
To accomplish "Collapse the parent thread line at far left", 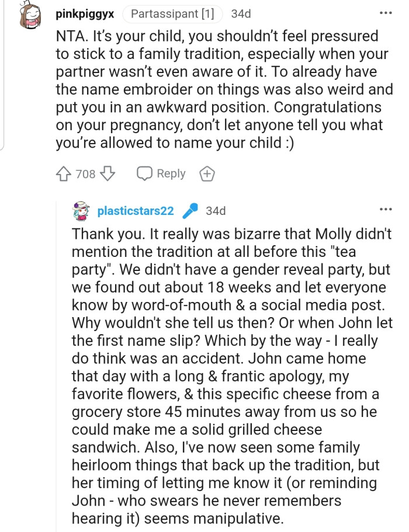I will [x=5, y=76].
